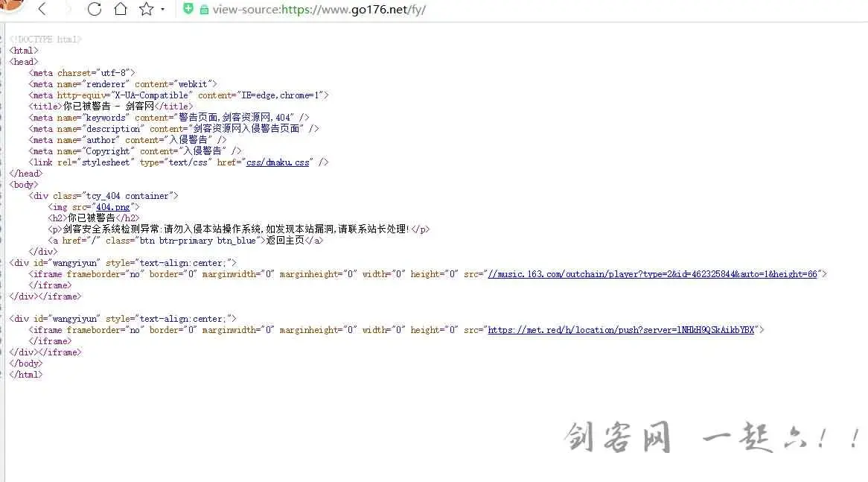
Task: Open the 404.png image link
Action: 113,207
